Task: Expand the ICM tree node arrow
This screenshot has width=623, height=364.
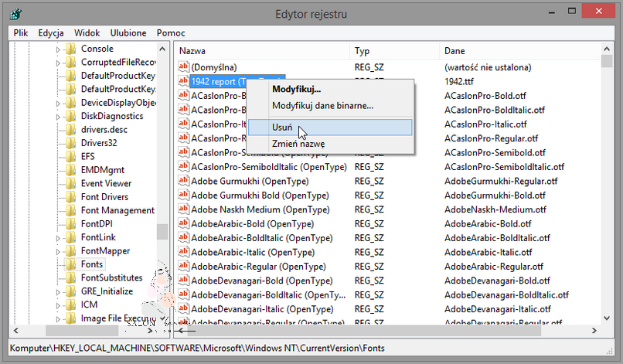Action: click(57, 304)
